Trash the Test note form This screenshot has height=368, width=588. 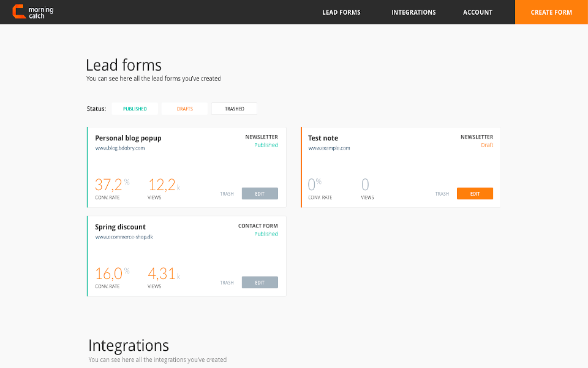tap(442, 194)
